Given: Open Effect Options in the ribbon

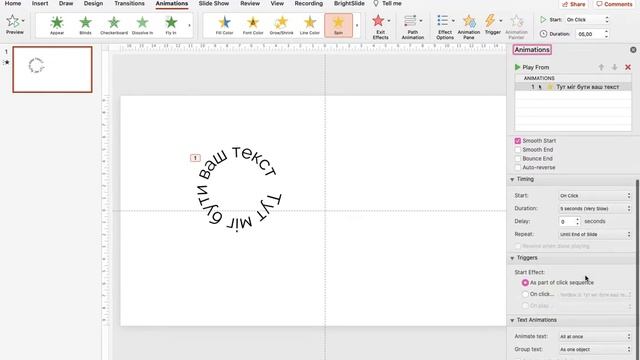Looking at the screenshot, I should coord(445,27).
